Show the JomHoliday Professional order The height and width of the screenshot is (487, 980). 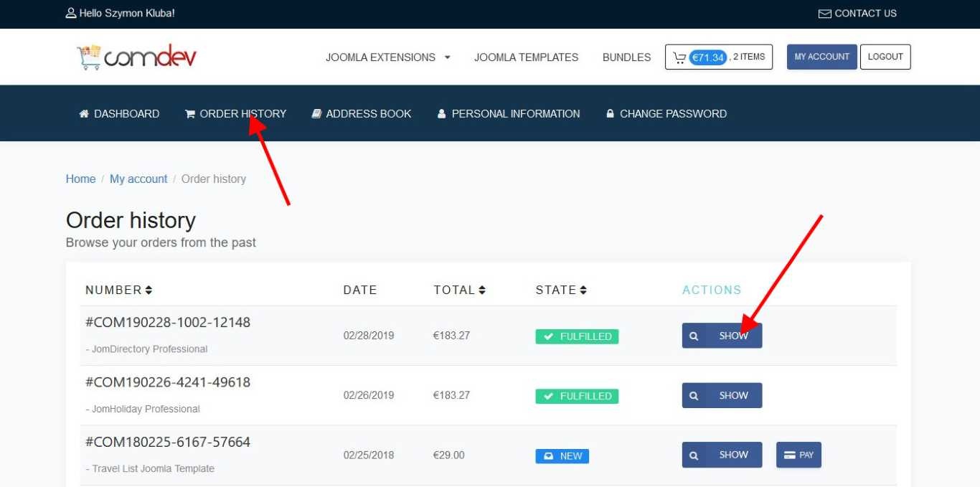[722, 395]
